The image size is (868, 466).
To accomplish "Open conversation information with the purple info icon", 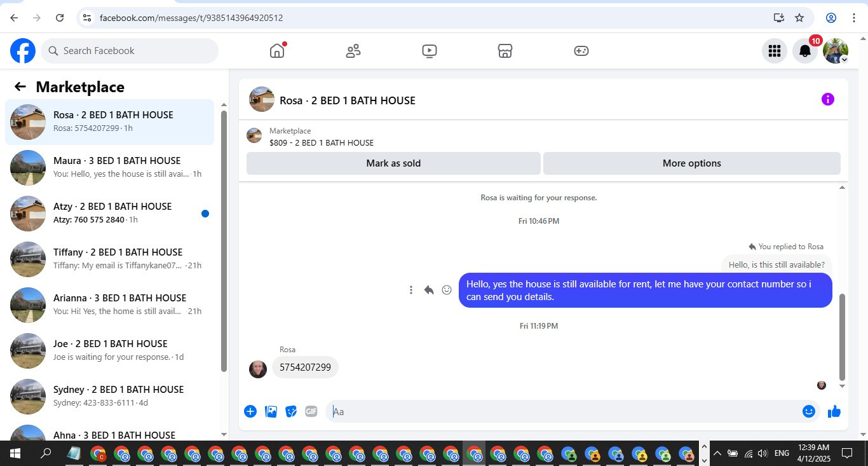I will [x=827, y=99].
